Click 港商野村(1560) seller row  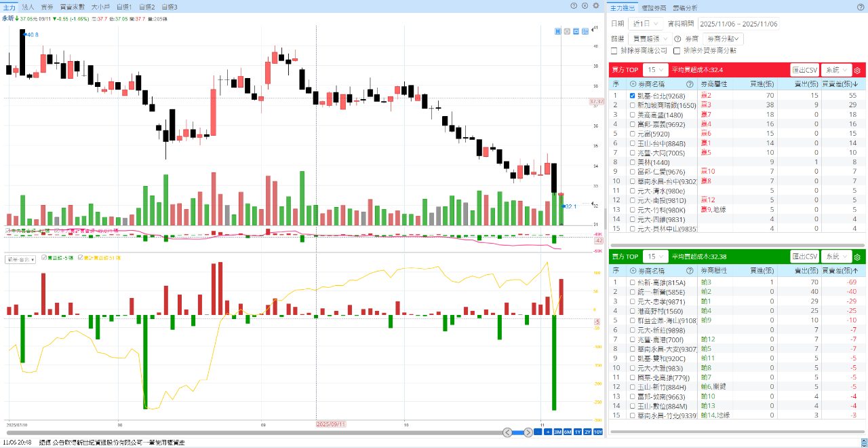pyautogui.click(x=737, y=310)
